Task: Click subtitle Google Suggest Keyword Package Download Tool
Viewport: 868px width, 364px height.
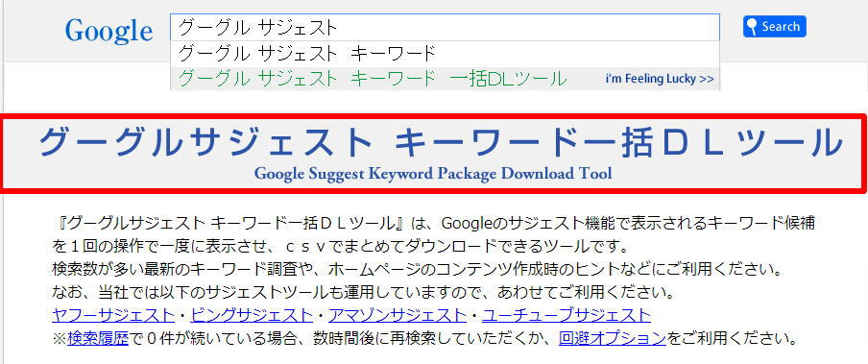Action: coord(433,174)
